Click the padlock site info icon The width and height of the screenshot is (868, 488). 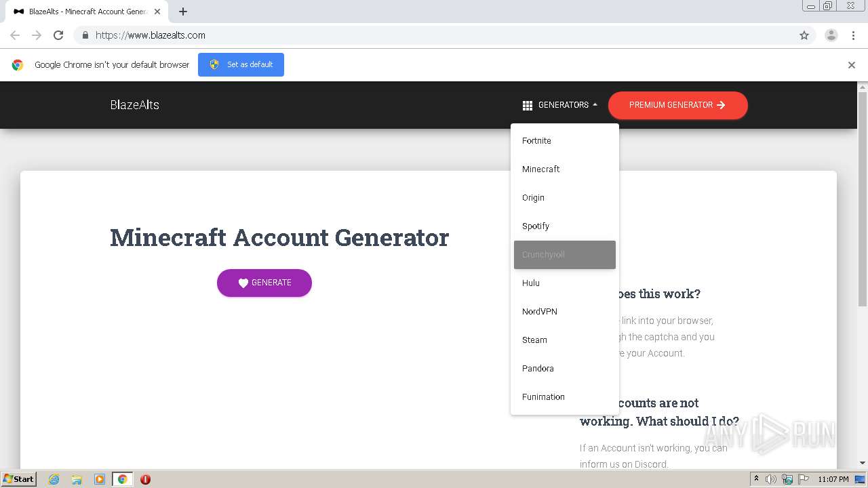click(85, 35)
